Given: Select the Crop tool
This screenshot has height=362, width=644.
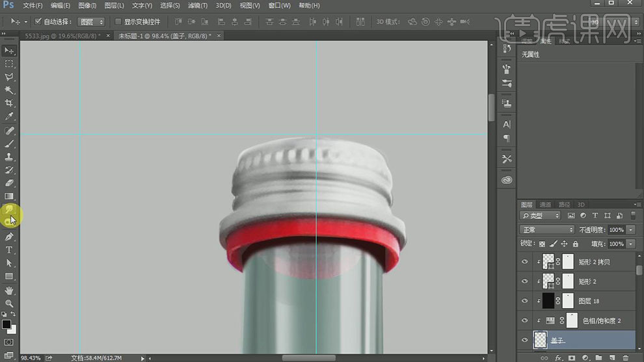Looking at the screenshot, I should pos(9,103).
